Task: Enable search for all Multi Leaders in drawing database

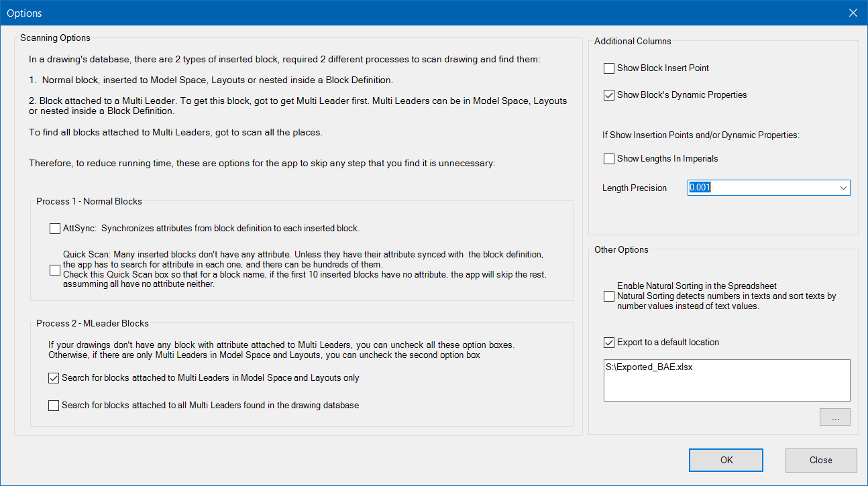Action: (54, 406)
